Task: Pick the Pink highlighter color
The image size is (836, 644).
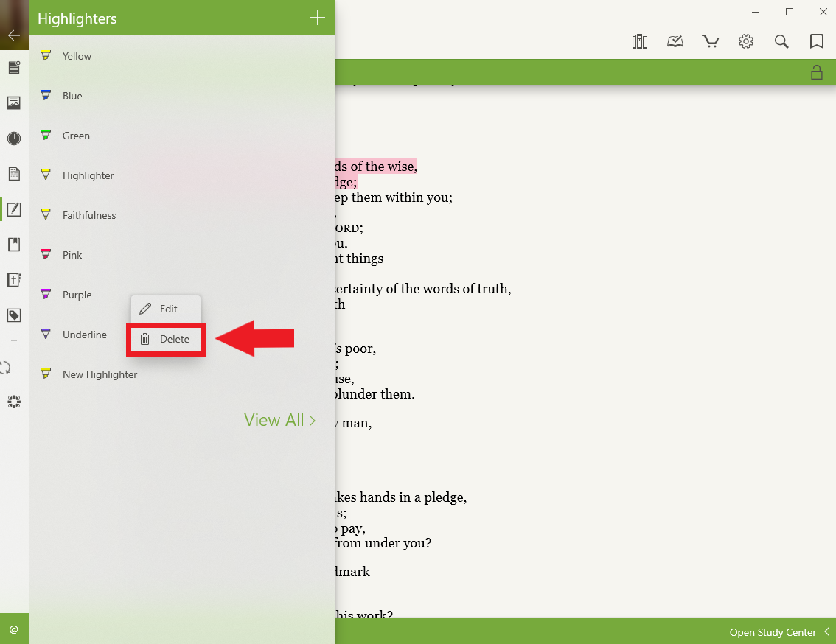Action: click(x=72, y=255)
